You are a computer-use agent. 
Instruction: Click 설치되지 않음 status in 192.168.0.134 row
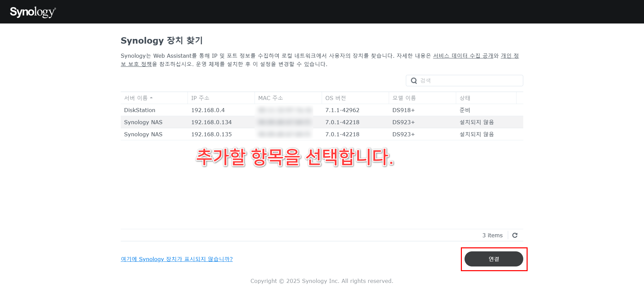pos(477,122)
